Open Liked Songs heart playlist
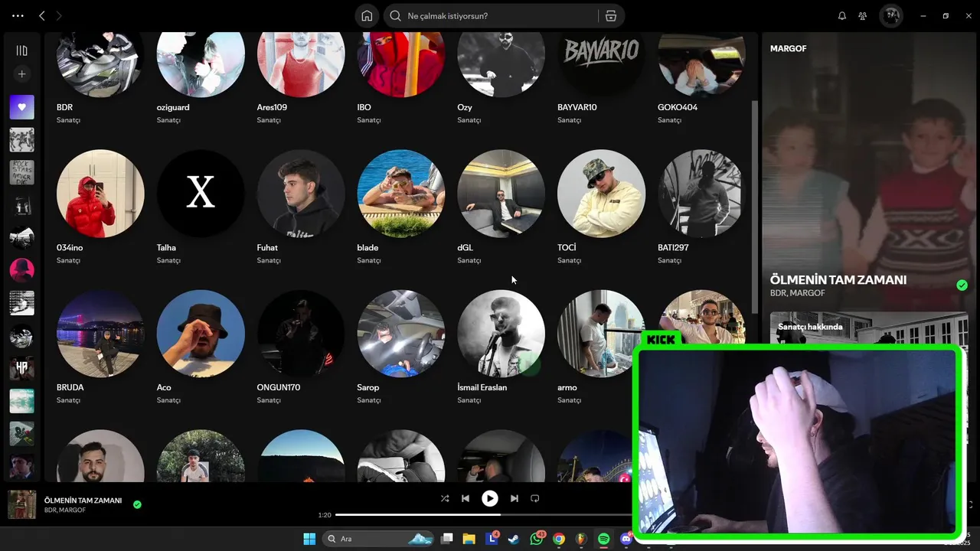980x551 pixels. (21, 107)
